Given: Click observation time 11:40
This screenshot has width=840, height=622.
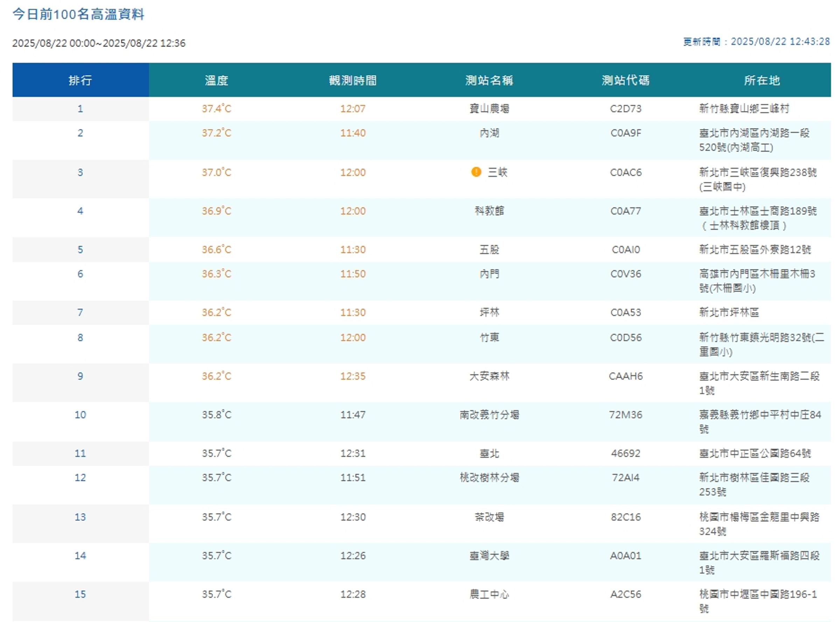Looking at the screenshot, I should tap(353, 133).
